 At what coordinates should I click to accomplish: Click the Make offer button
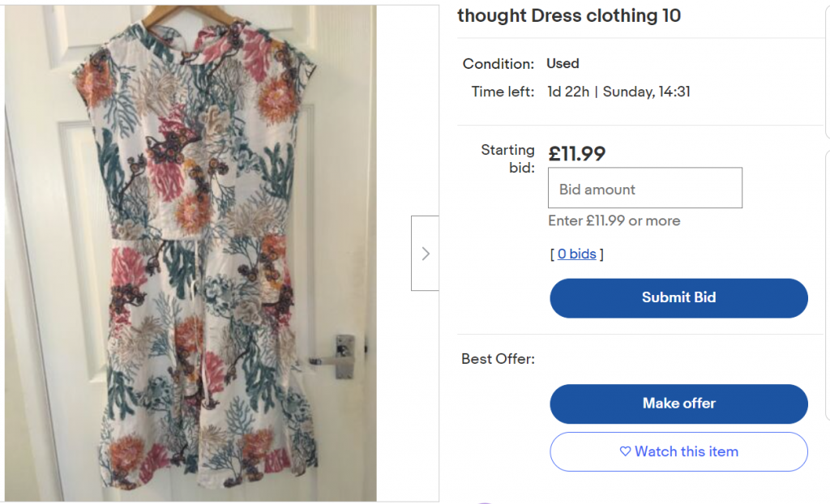[678, 404]
